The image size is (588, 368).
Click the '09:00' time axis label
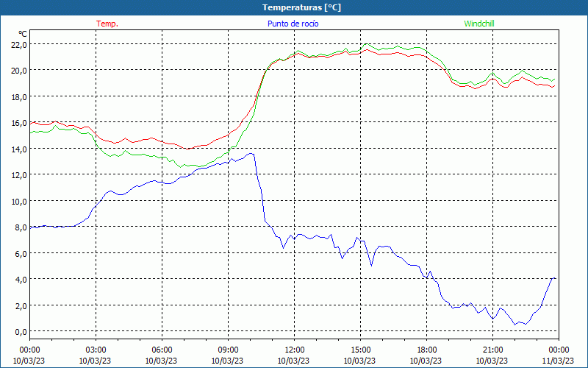click(x=228, y=350)
